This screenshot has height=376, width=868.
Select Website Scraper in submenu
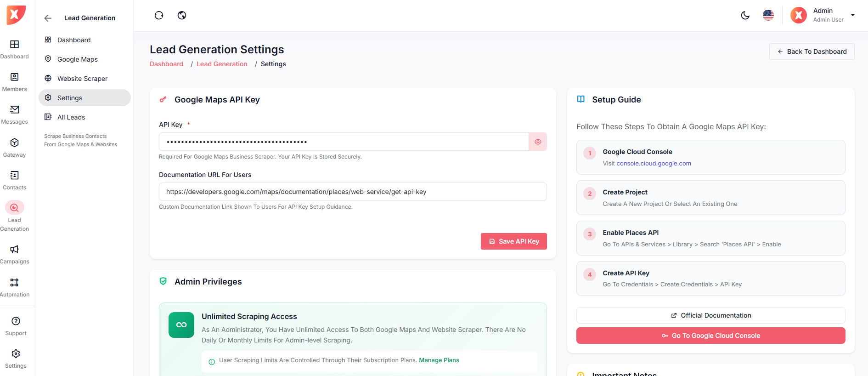pos(82,79)
